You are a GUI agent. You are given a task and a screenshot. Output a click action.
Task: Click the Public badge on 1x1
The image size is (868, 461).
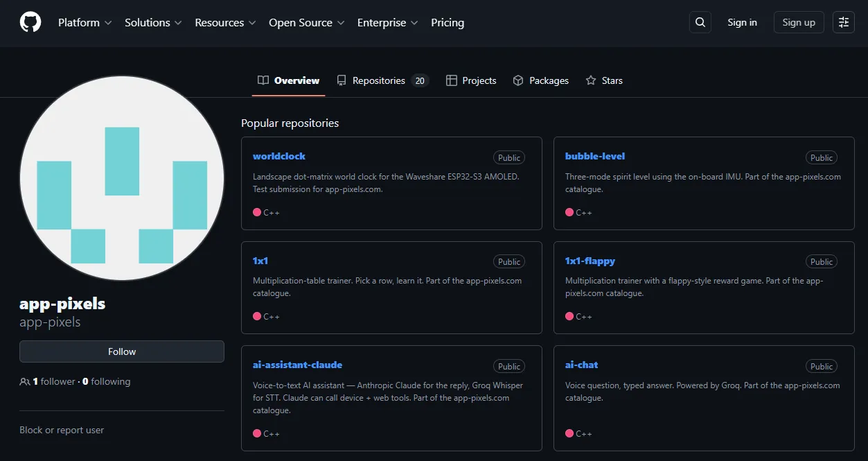[x=509, y=261]
